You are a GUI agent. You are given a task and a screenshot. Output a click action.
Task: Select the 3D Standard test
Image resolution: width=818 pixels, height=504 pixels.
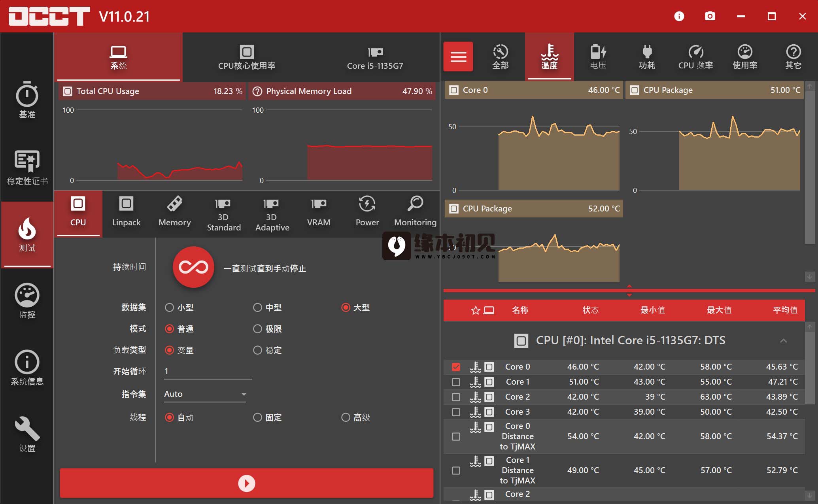coord(224,215)
